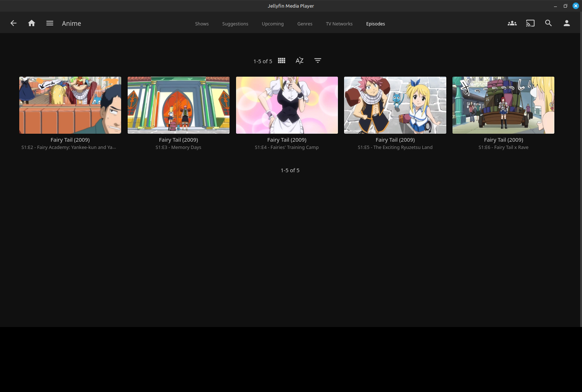Open Fairy Academy episode thumbnail
The width and height of the screenshot is (582, 392).
[x=70, y=105]
